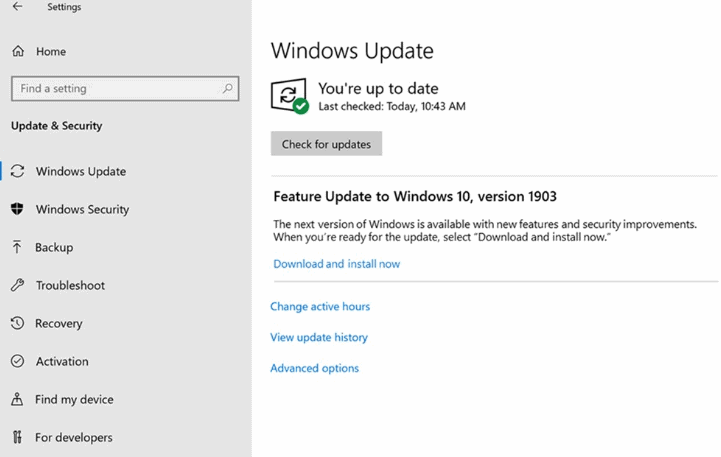Click the Windows Update page heading
This screenshot has width=721, height=457.
pos(352,51)
